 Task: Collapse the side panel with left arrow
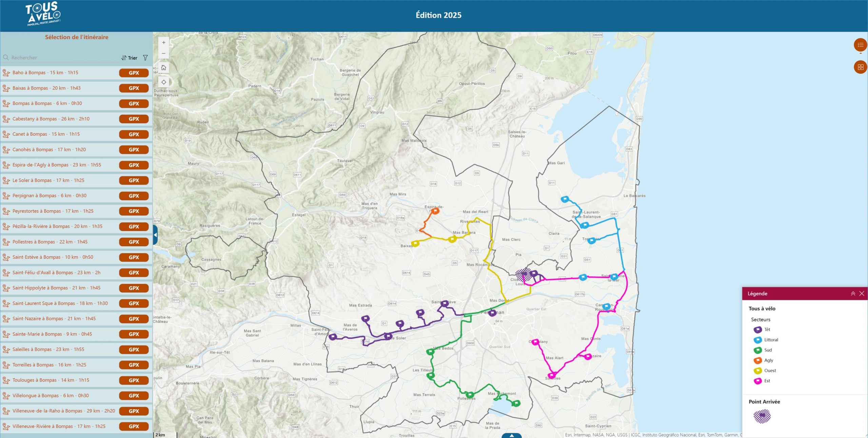[x=155, y=235]
